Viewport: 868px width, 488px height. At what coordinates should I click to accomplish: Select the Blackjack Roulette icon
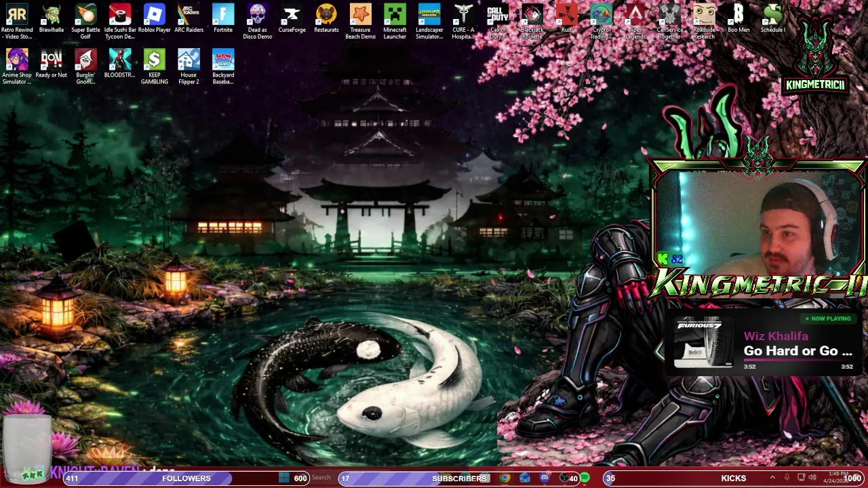click(532, 22)
